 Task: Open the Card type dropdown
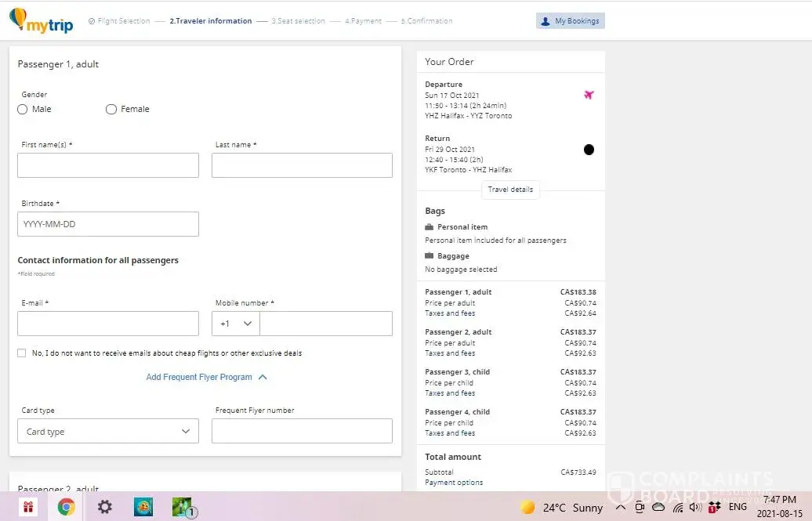(x=108, y=432)
